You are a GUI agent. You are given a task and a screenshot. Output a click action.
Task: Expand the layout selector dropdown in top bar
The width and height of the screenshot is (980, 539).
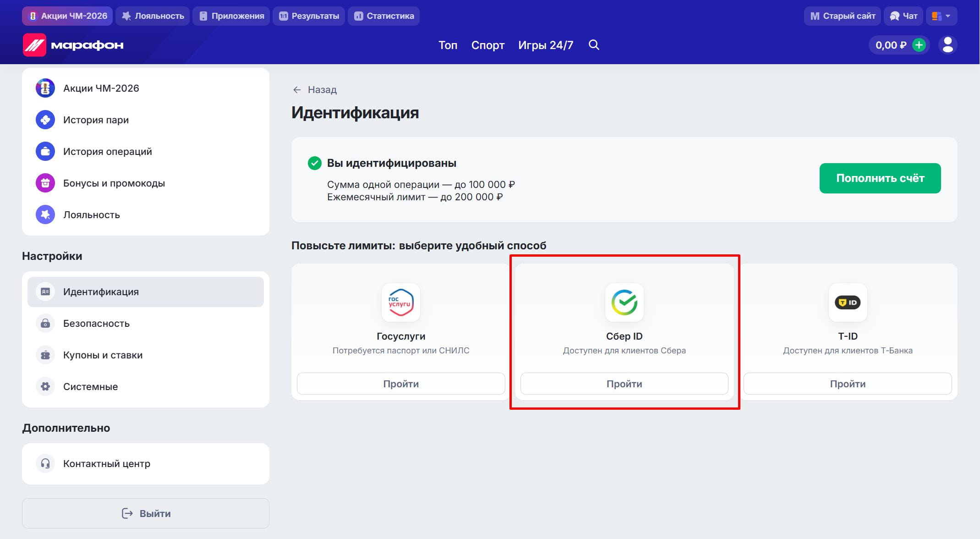tap(942, 16)
